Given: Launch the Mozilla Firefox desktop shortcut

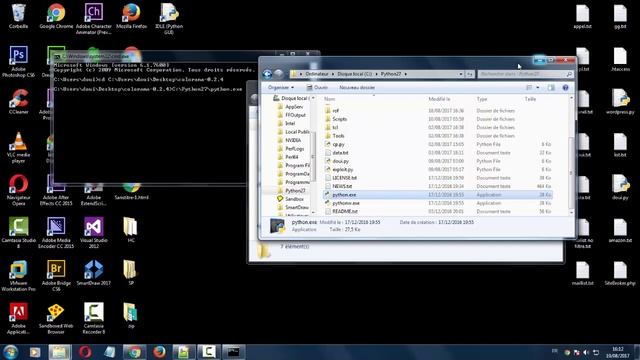Looking at the screenshot, I should click(131, 16).
